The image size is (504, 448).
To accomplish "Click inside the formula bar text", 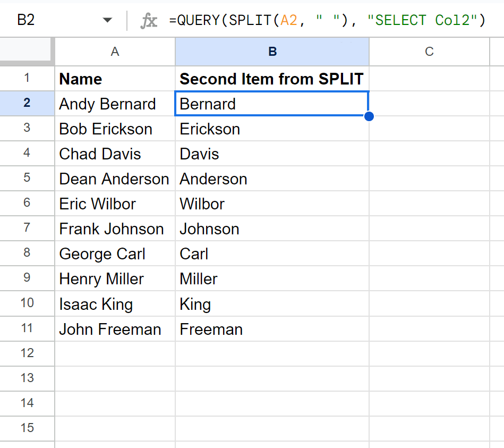I will (327, 21).
